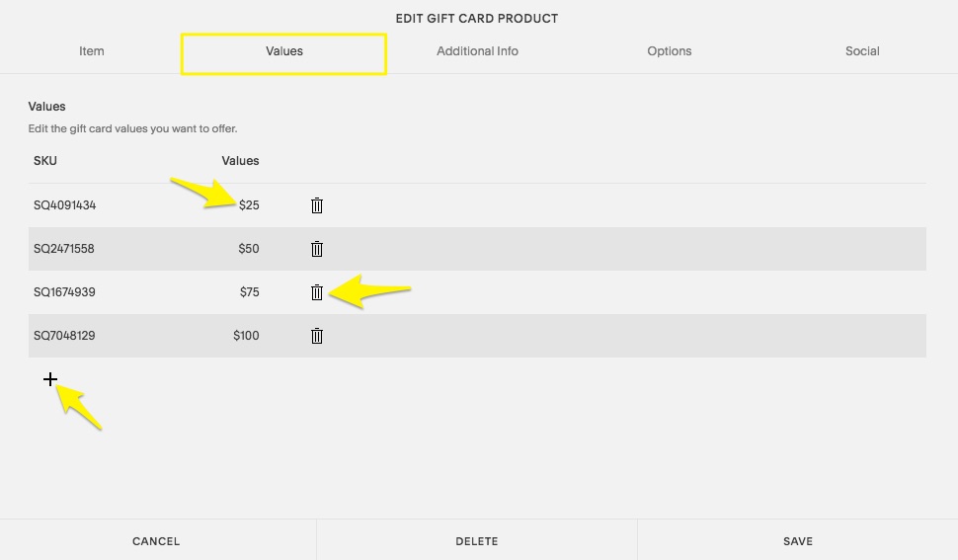Delete the $100 gift card value

pos(317,336)
